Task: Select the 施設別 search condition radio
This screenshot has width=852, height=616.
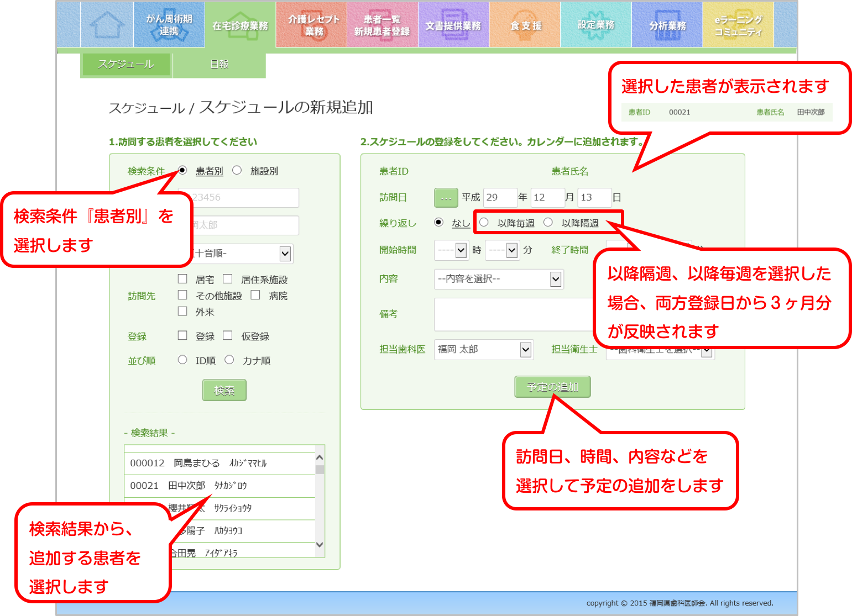Action: (x=237, y=171)
